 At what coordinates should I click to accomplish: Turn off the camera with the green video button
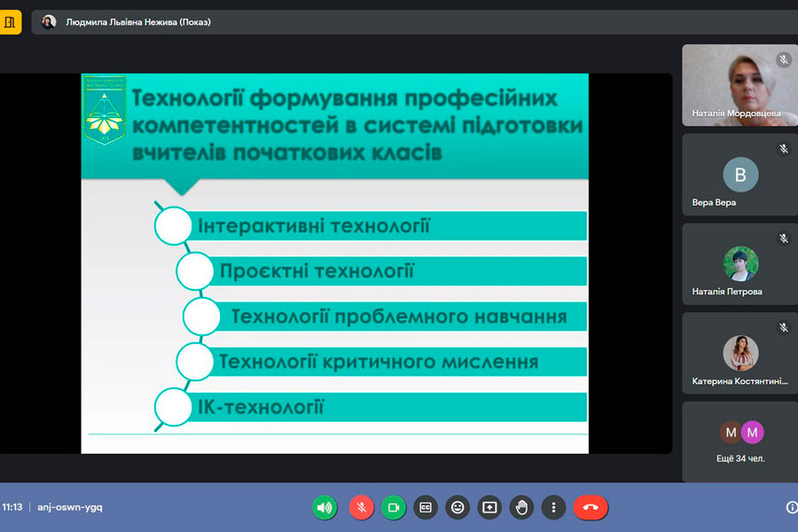pyautogui.click(x=394, y=507)
